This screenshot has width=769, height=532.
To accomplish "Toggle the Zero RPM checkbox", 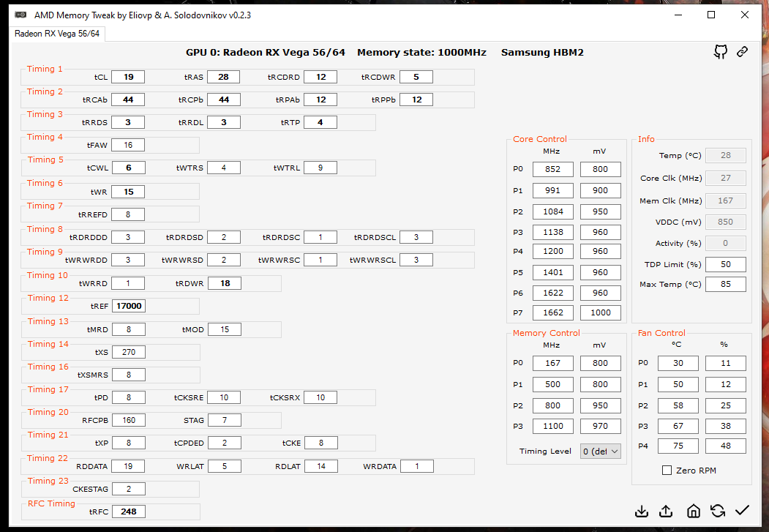I will click(667, 471).
